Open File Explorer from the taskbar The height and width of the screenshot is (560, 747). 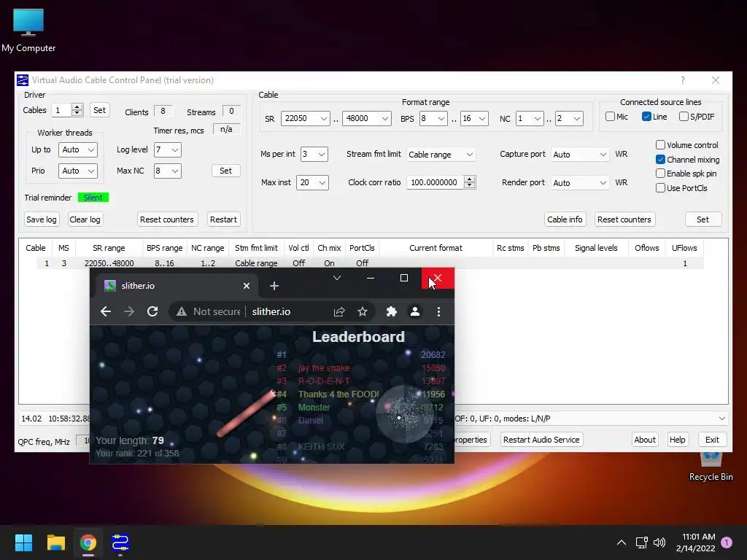point(55,542)
